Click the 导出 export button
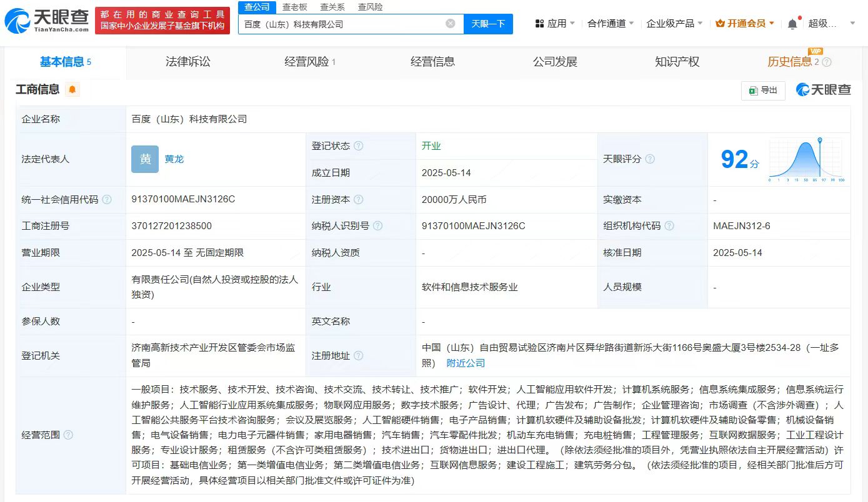Image resolution: width=868 pixels, height=502 pixels. [763, 91]
